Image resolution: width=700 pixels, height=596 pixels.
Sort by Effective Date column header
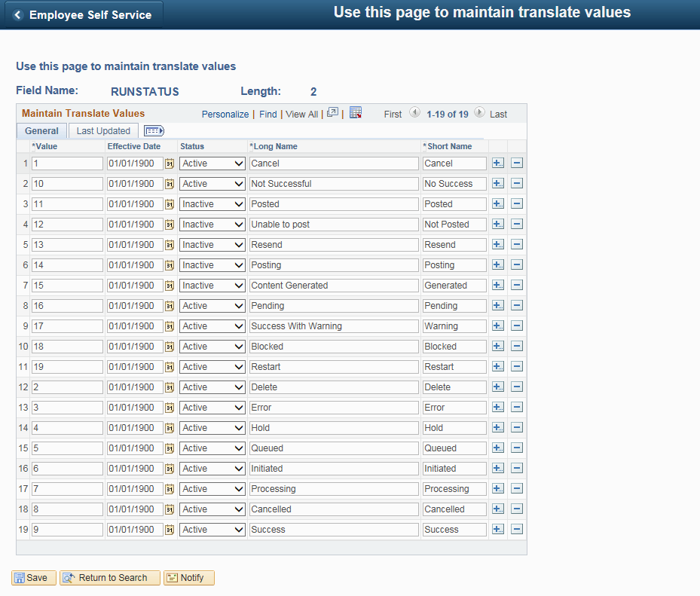(x=134, y=146)
